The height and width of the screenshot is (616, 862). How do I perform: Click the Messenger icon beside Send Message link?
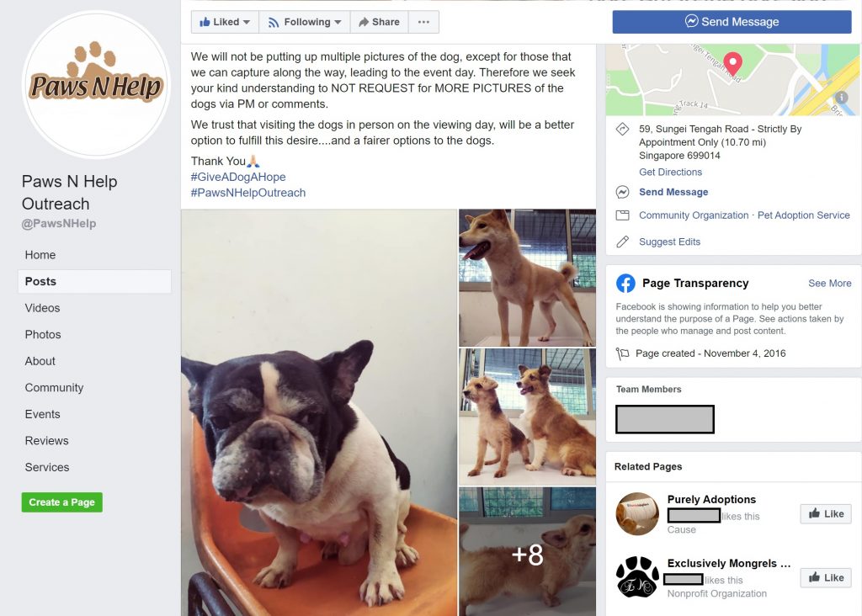click(622, 192)
